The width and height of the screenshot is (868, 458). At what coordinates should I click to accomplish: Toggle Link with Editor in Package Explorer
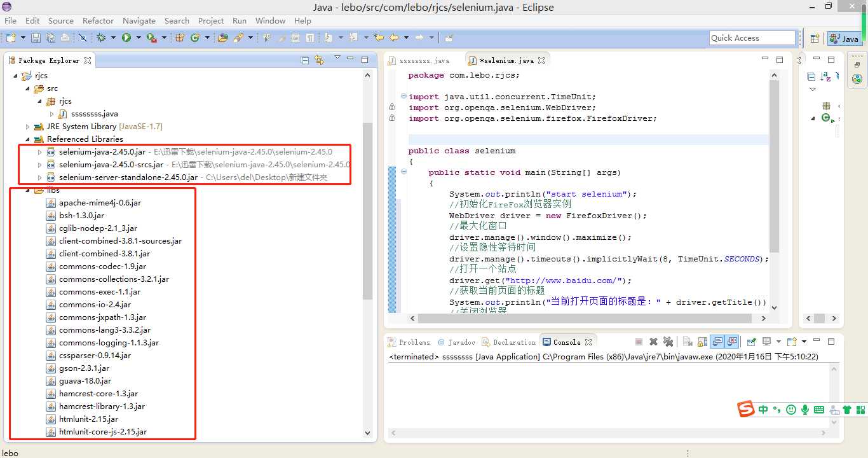point(319,60)
